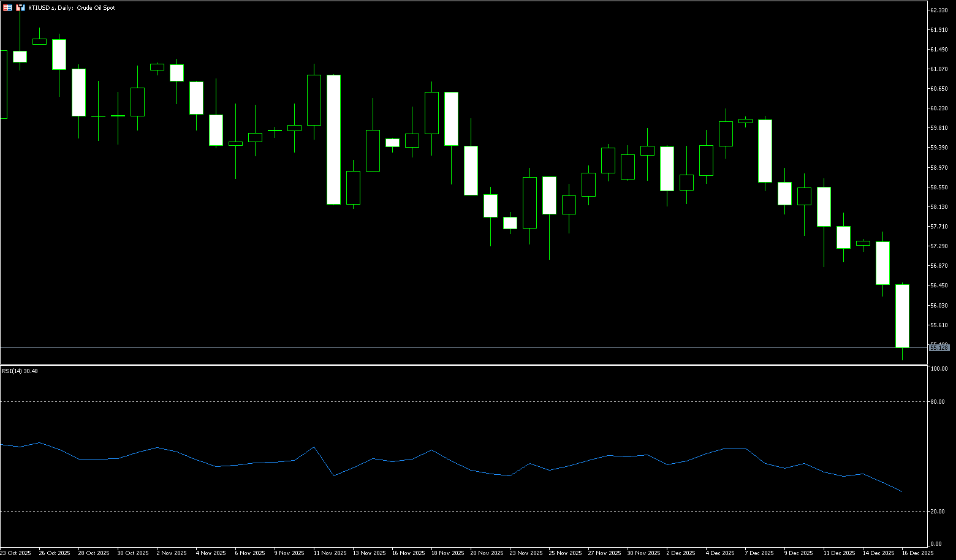Click the 23 Oct 2025 date label
The height and width of the screenshot is (560, 956).
[16, 553]
